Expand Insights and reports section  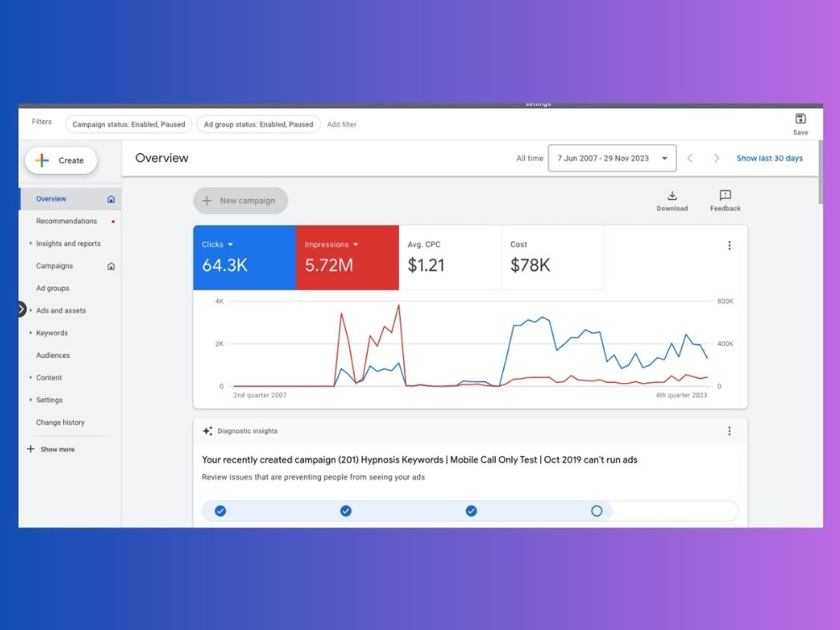pos(30,244)
